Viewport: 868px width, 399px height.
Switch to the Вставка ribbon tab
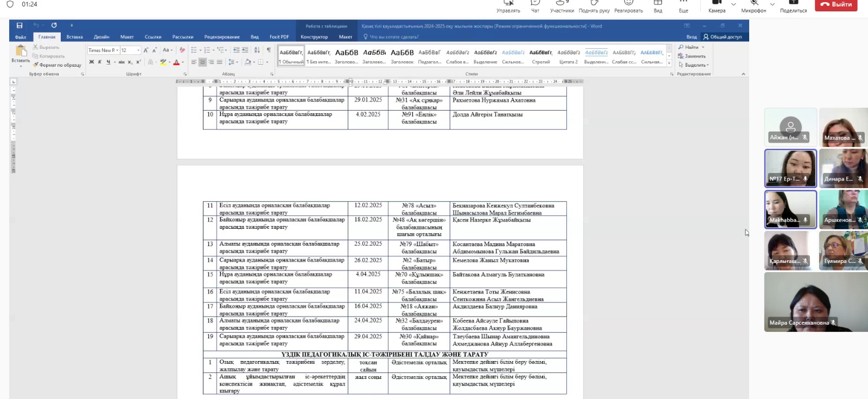(74, 37)
